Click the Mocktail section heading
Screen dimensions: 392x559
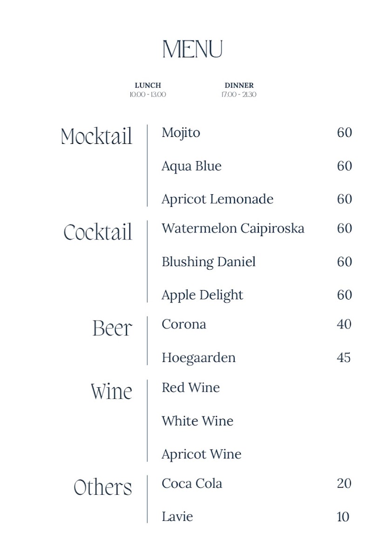click(x=97, y=136)
